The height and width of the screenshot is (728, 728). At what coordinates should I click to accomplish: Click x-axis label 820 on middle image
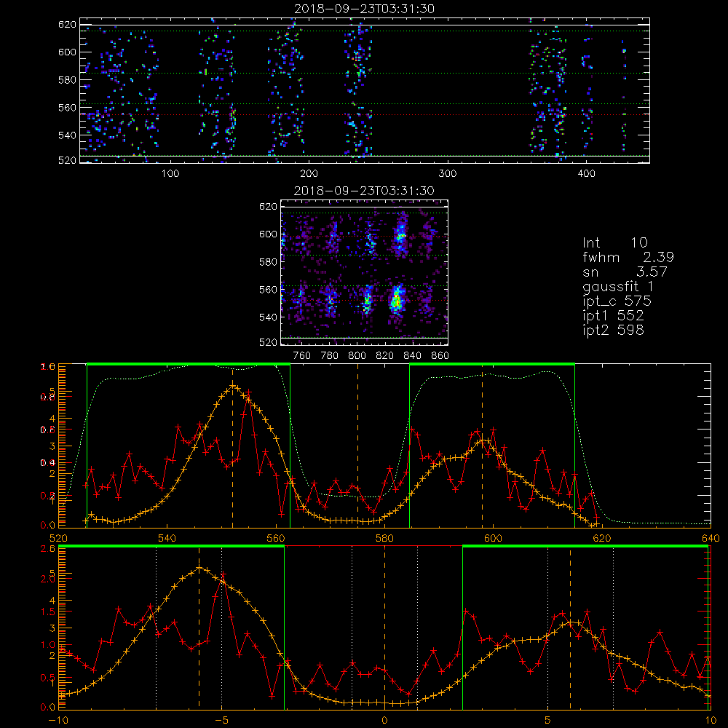384,356
